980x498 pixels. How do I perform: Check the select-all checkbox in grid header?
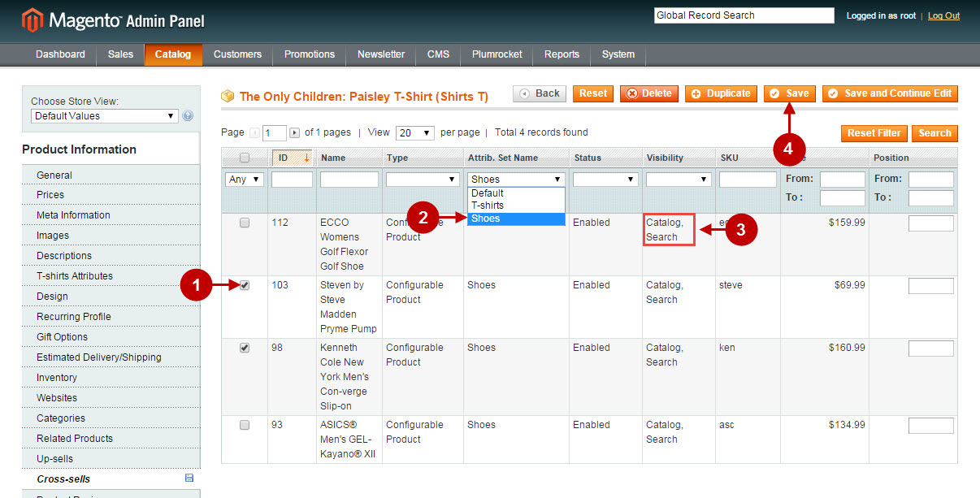(x=245, y=157)
